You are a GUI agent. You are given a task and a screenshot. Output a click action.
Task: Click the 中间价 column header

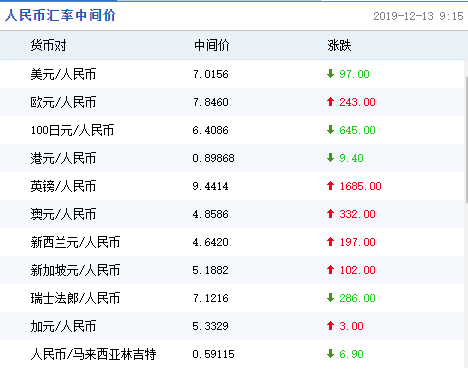[x=212, y=45]
